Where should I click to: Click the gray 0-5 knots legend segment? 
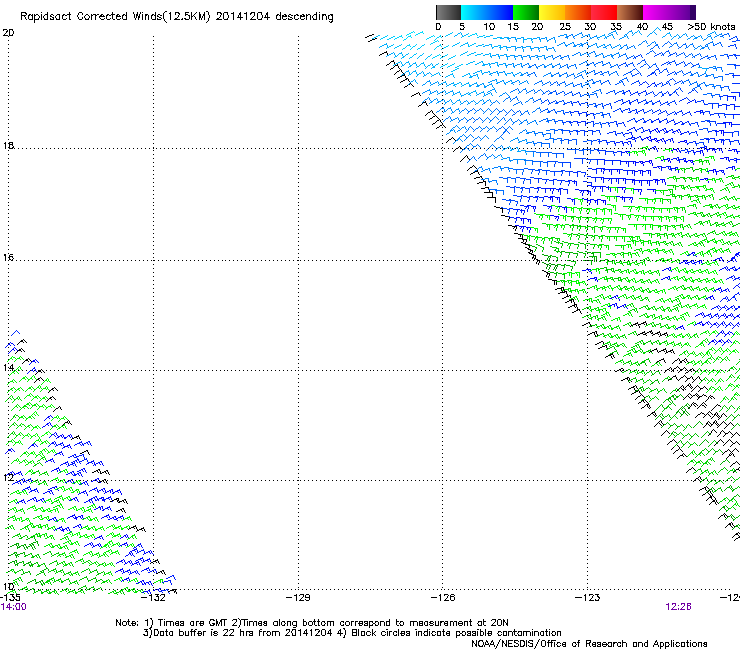[448, 12]
